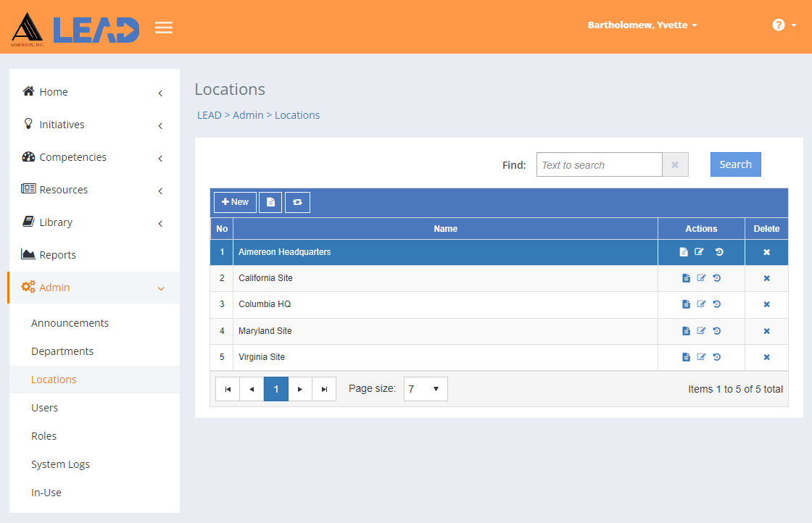
Task: Open Users in the Admin submenu
Action: coord(44,408)
